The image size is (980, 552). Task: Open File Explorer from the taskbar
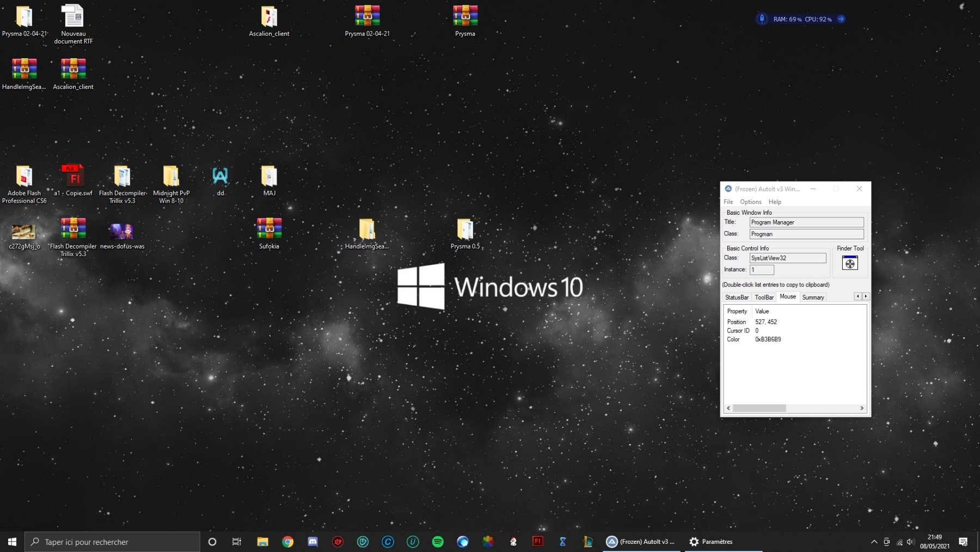pyautogui.click(x=262, y=542)
